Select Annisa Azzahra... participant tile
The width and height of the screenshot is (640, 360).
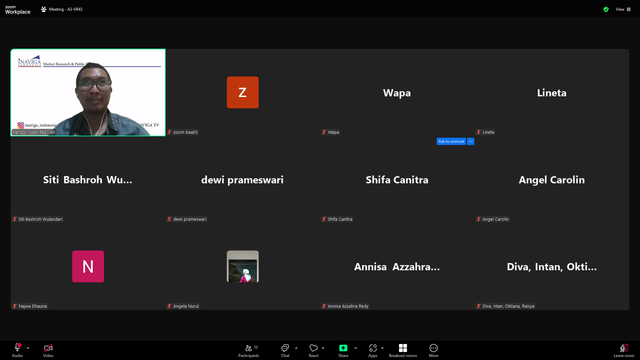(397, 267)
